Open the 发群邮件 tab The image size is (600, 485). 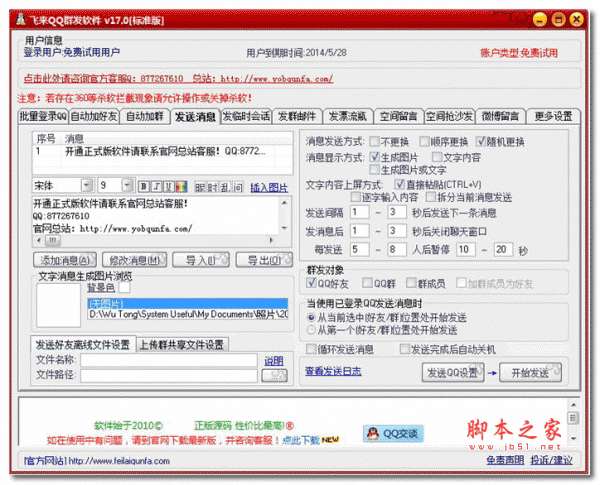pos(297,116)
